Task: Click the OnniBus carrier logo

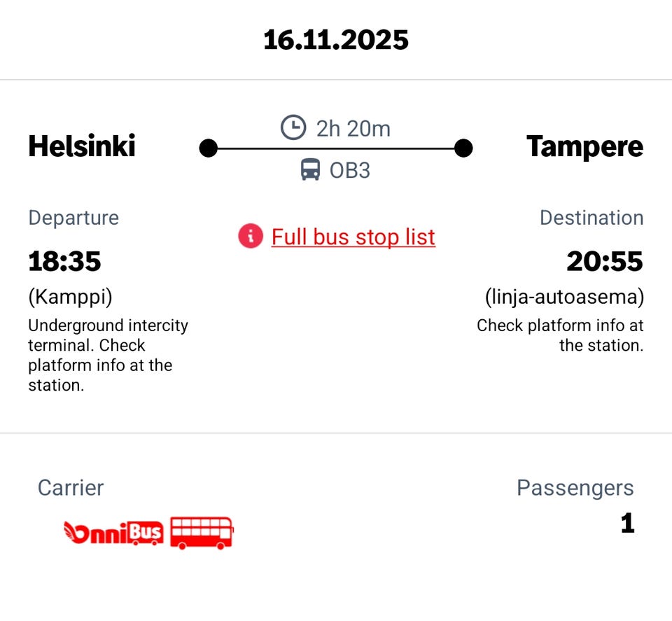Action: coord(113,533)
